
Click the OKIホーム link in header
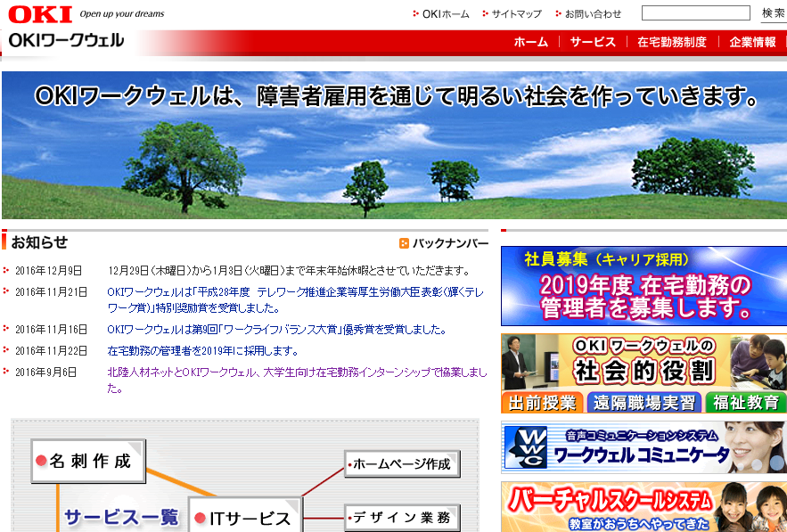[x=445, y=14]
